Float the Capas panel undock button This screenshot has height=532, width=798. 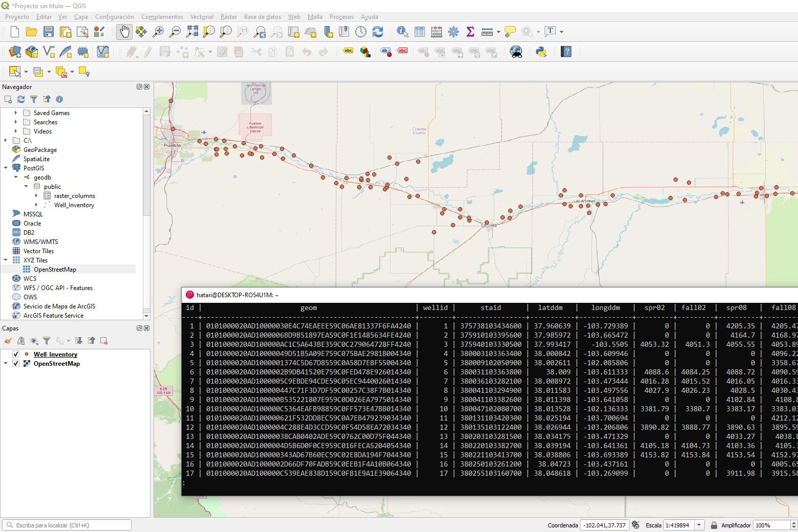click(x=139, y=328)
